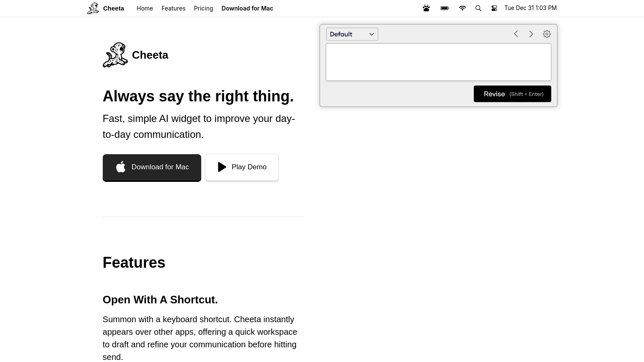Screen dimensions: 644x362
Task: Click the battery status icon
Action: pos(445,8)
